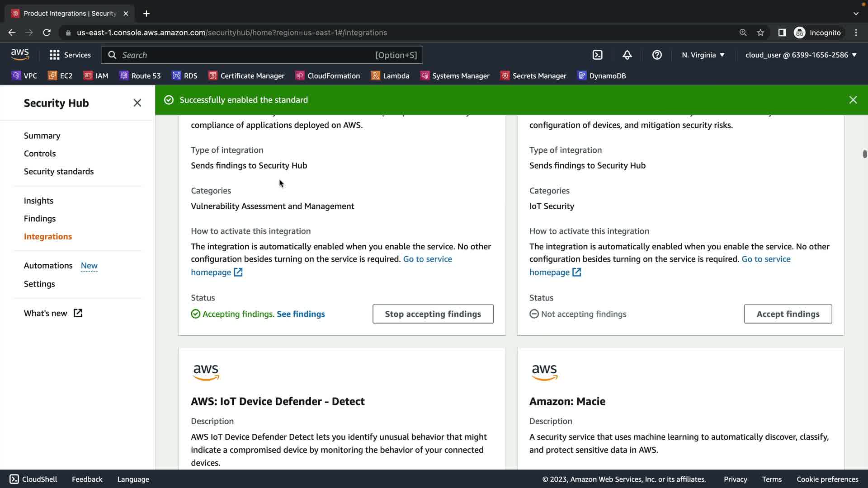868x488 pixels.
Task: Expand the Chrome tab search chevron
Action: [856, 14]
